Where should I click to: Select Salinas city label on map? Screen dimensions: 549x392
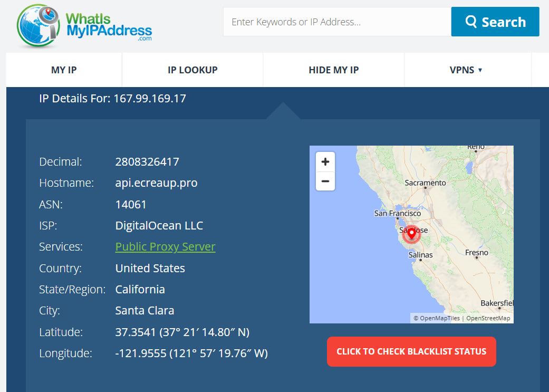[420, 255]
